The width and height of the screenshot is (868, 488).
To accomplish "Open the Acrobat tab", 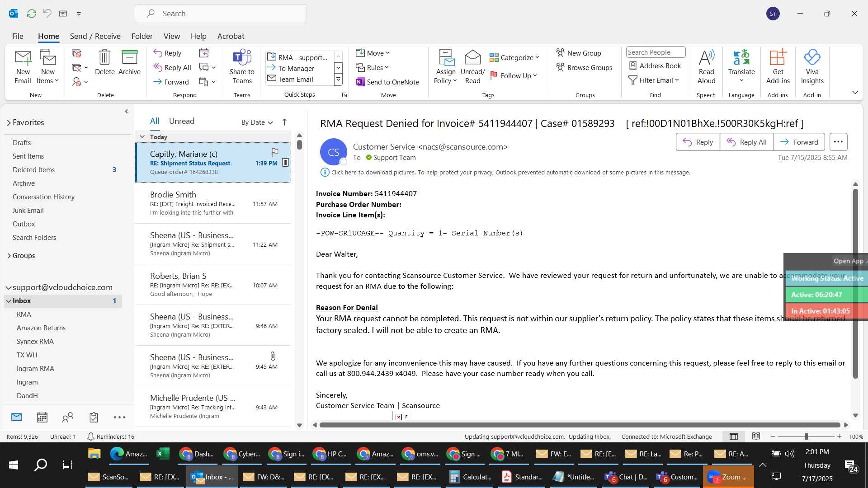I will pyautogui.click(x=231, y=36).
